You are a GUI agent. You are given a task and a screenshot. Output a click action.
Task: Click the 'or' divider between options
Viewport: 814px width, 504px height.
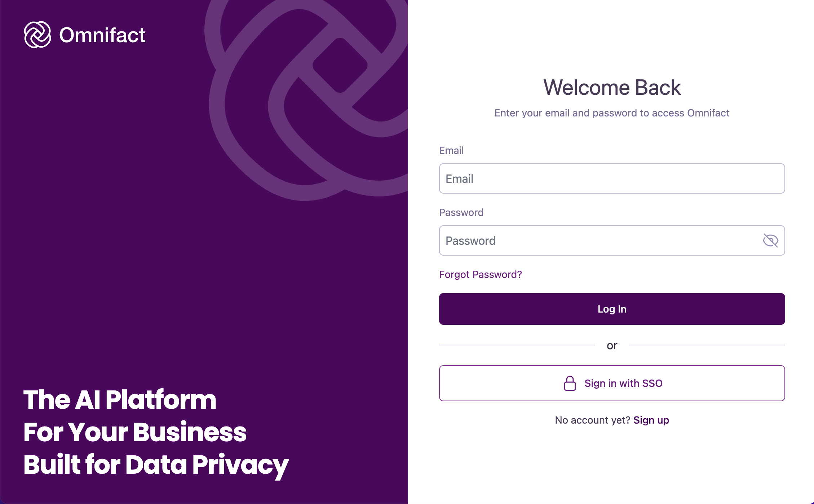tap(612, 345)
